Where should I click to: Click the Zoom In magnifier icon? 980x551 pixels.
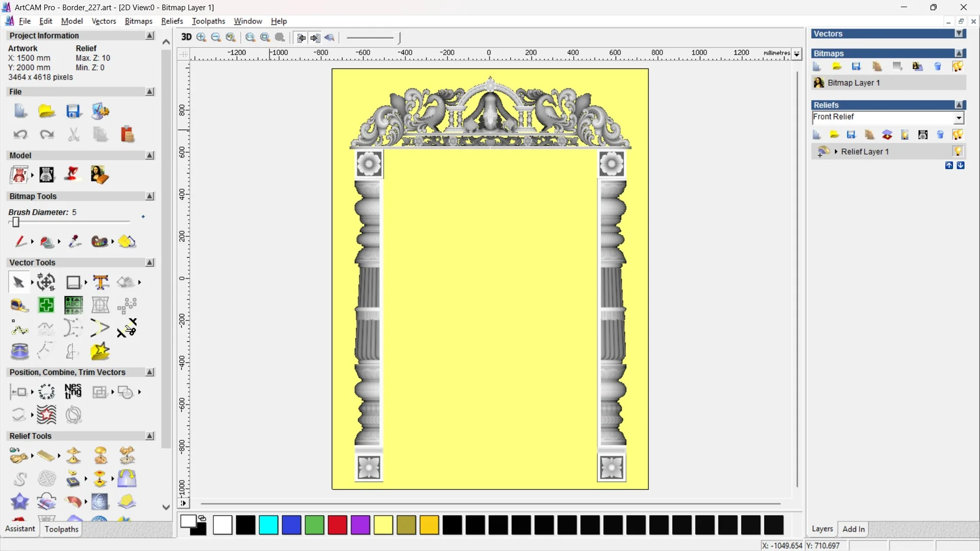201,37
